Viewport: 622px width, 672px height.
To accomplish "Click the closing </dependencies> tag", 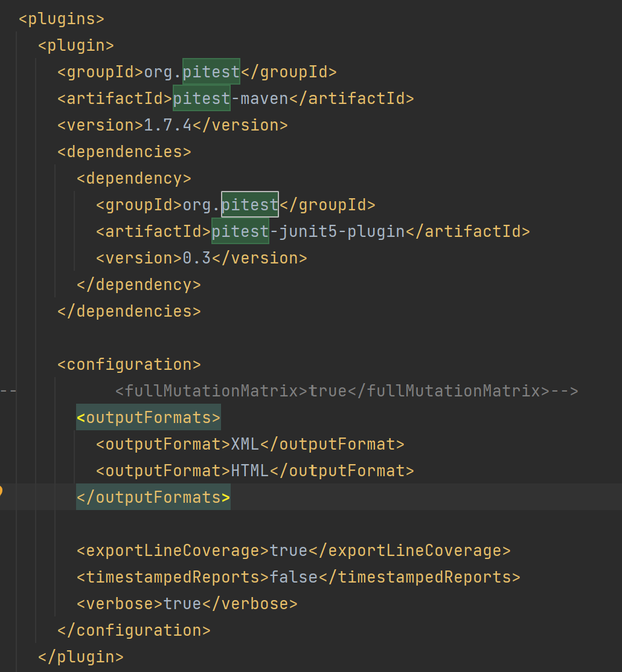I will pyautogui.click(x=129, y=311).
